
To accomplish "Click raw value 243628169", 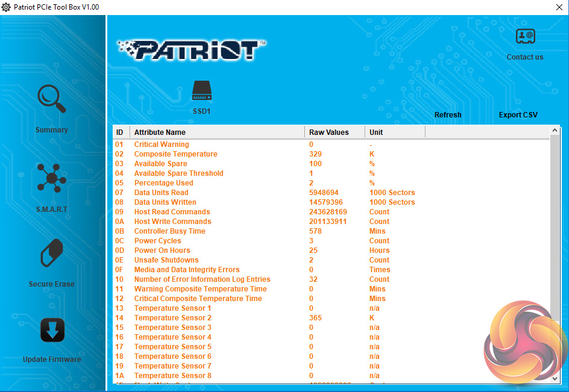I will [x=328, y=212].
